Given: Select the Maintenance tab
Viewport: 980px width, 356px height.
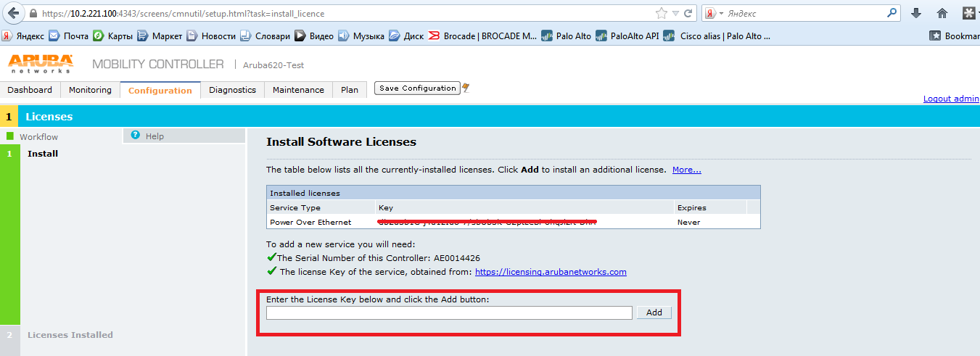Looking at the screenshot, I should 298,90.
